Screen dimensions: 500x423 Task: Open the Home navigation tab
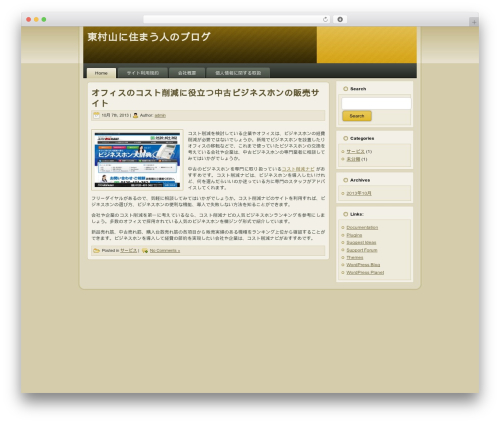coord(101,73)
